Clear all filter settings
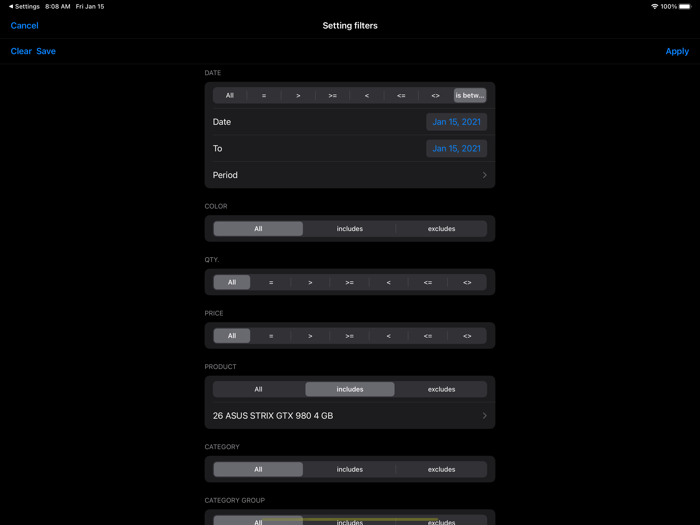This screenshot has width=700, height=525. tap(21, 51)
